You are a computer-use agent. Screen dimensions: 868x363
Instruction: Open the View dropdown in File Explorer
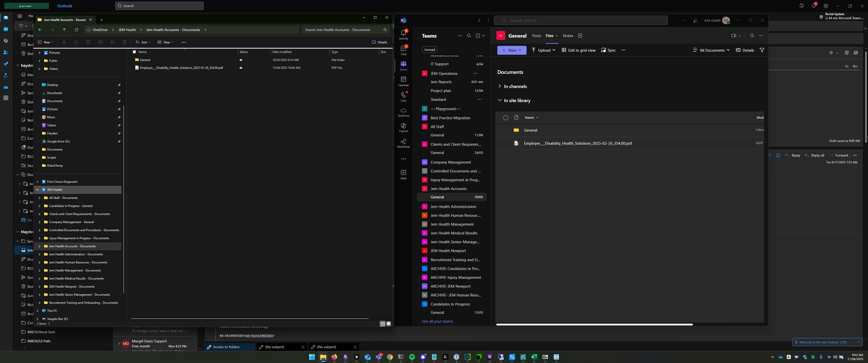pyautogui.click(x=165, y=42)
